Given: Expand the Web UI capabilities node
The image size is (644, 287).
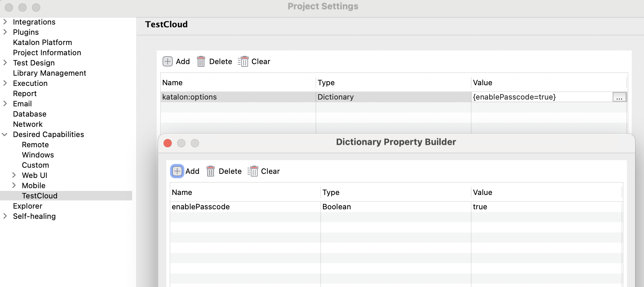Looking at the screenshot, I should click(x=14, y=175).
